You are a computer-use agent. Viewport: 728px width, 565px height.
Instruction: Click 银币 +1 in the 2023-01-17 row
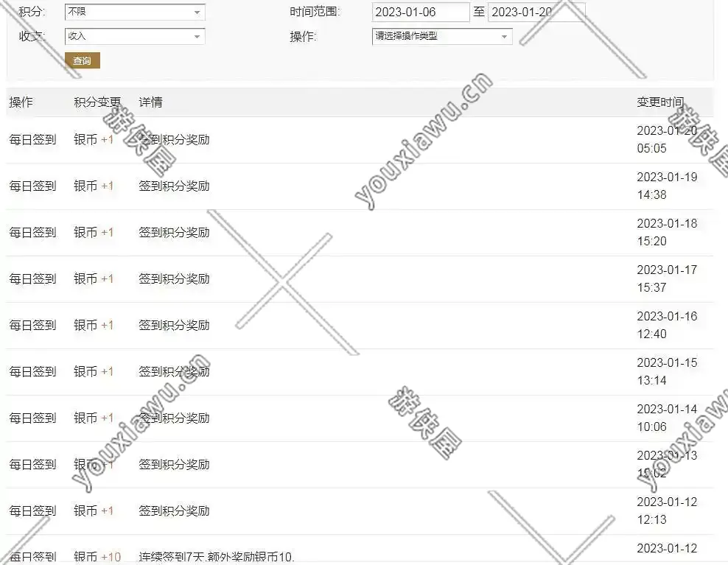pyautogui.click(x=94, y=279)
